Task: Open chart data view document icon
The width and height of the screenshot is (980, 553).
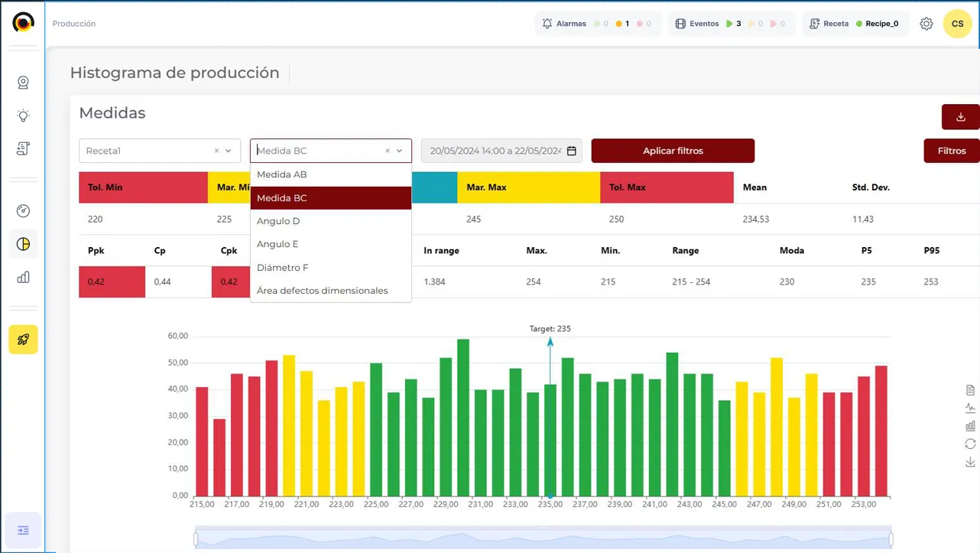Action: coord(970,390)
